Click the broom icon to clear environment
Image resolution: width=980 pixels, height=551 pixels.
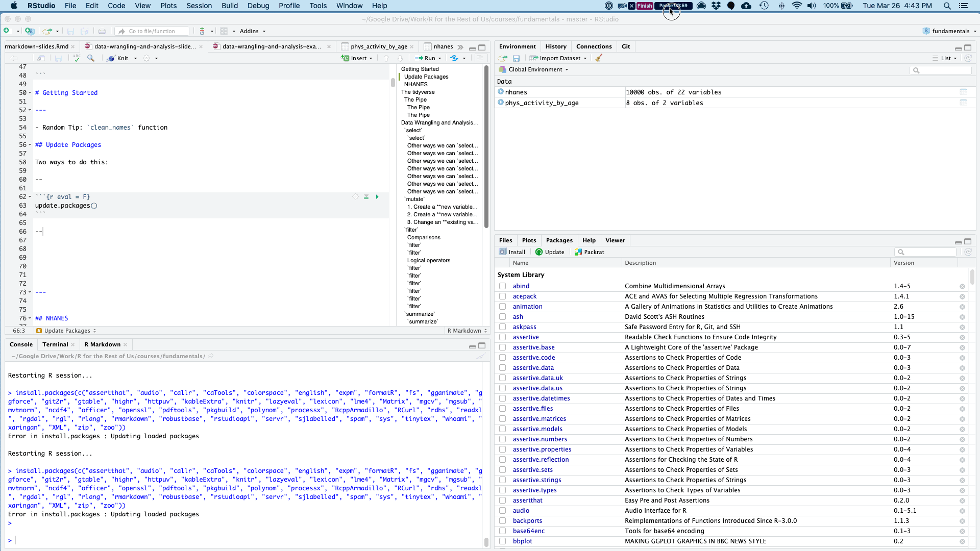(599, 58)
